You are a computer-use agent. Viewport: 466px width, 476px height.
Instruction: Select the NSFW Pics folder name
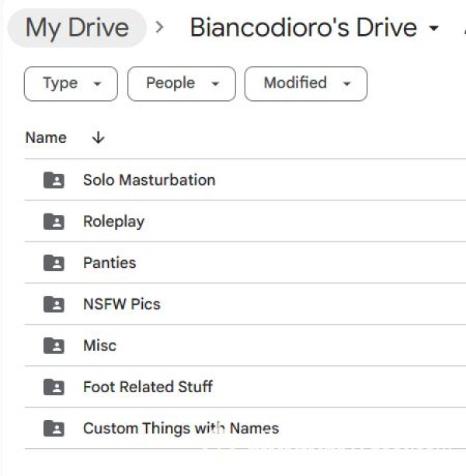(121, 304)
